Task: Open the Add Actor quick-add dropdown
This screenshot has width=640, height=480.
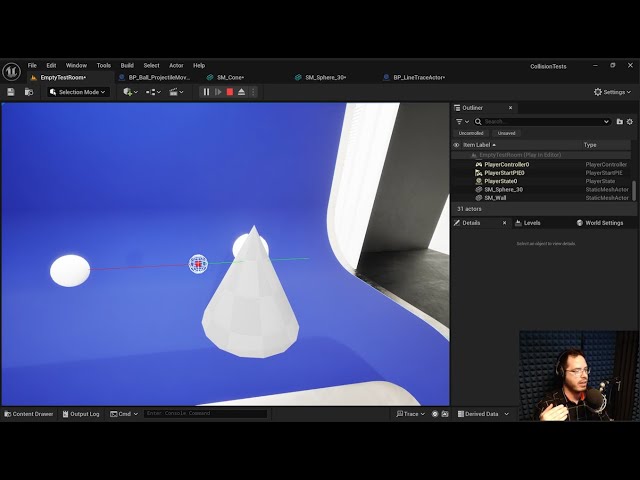Action: click(131, 92)
